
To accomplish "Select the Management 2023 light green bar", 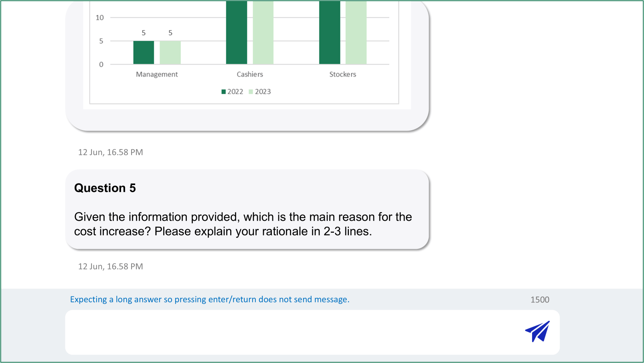I will pyautogui.click(x=170, y=52).
